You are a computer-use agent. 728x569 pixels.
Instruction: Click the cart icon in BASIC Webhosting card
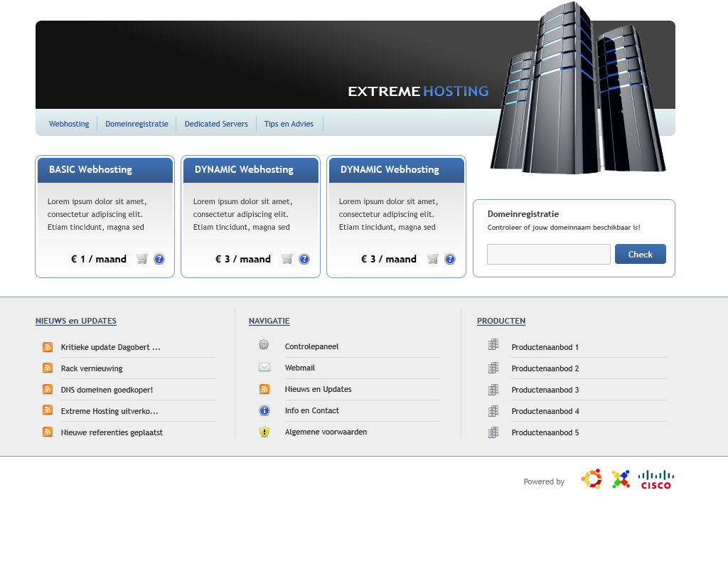(x=142, y=259)
